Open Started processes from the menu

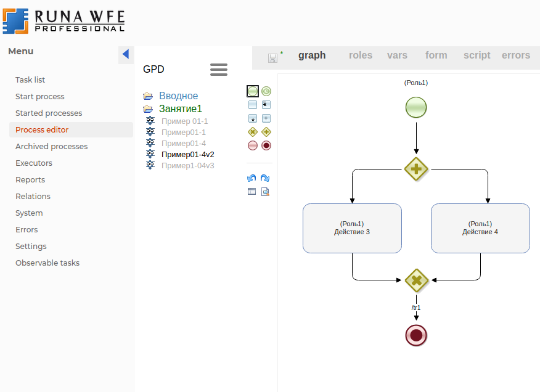click(49, 113)
